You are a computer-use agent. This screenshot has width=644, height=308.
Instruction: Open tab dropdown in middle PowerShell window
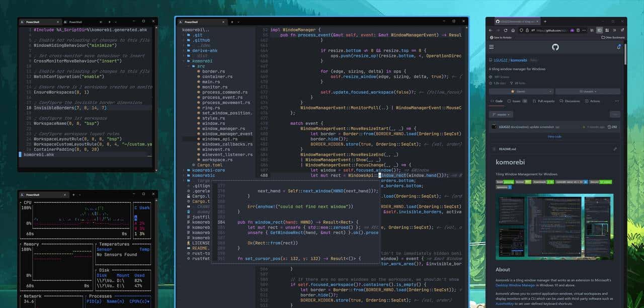click(x=238, y=22)
